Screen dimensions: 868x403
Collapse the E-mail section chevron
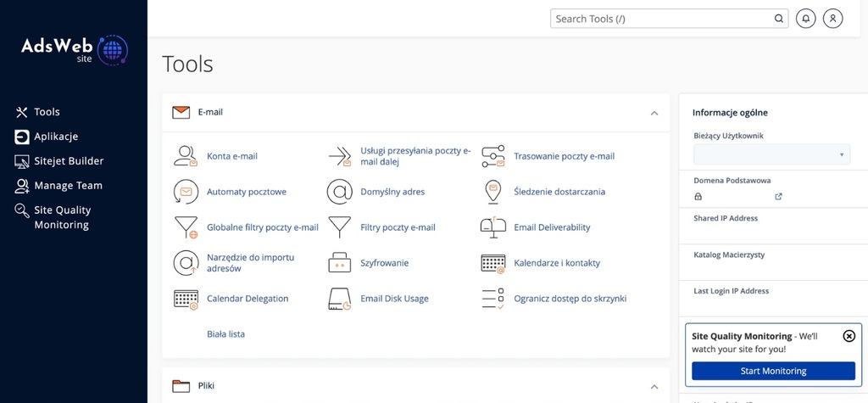654,113
